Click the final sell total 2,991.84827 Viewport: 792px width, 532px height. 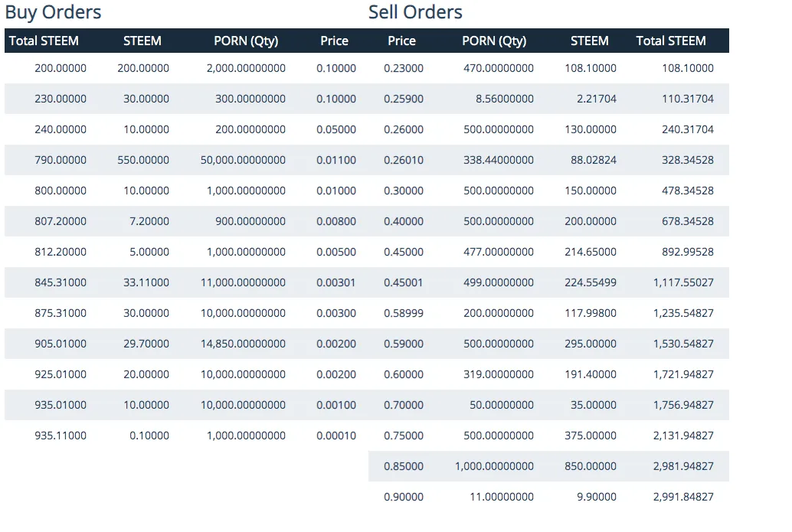pyautogui.click(x=683, y=497)
